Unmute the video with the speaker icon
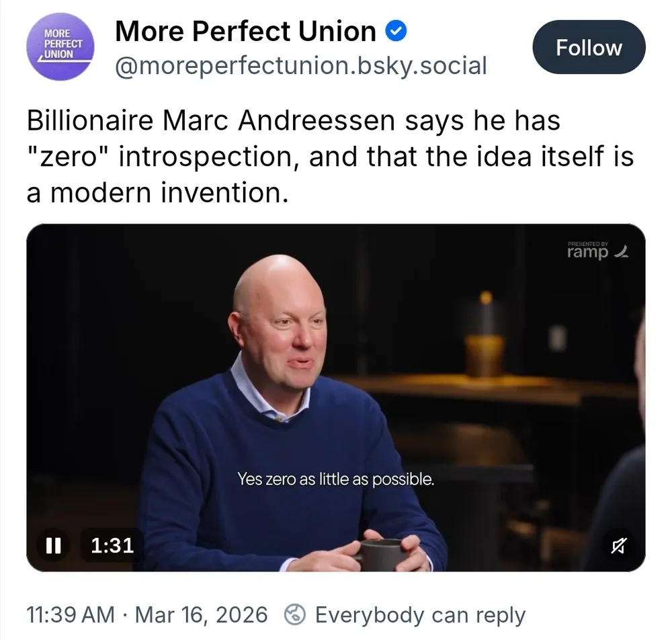This screenshot has width=672, height=640. coord(616,546)
